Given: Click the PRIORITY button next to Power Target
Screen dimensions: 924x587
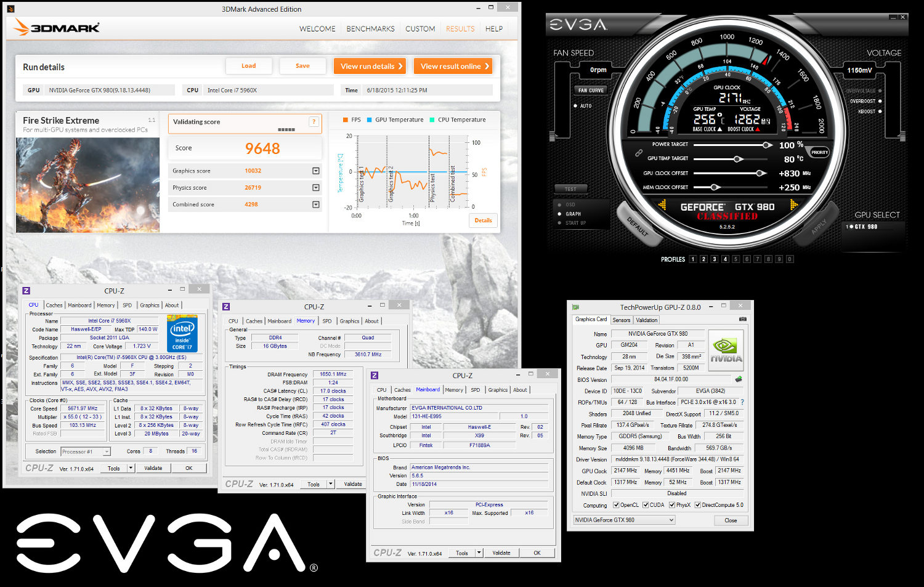Looking at the screenshot, I should click(819, 152).
